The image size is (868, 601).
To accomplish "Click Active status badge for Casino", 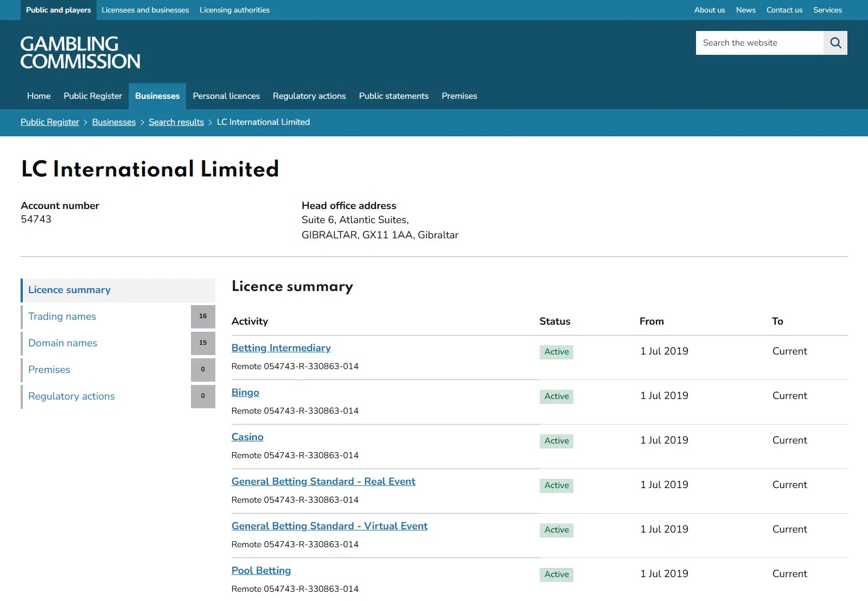I will [557, 441].
